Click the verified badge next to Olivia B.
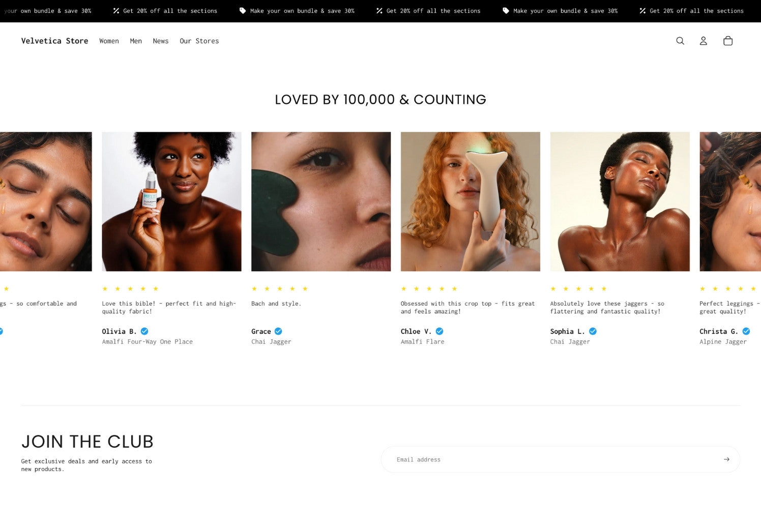 coord(144,331)
